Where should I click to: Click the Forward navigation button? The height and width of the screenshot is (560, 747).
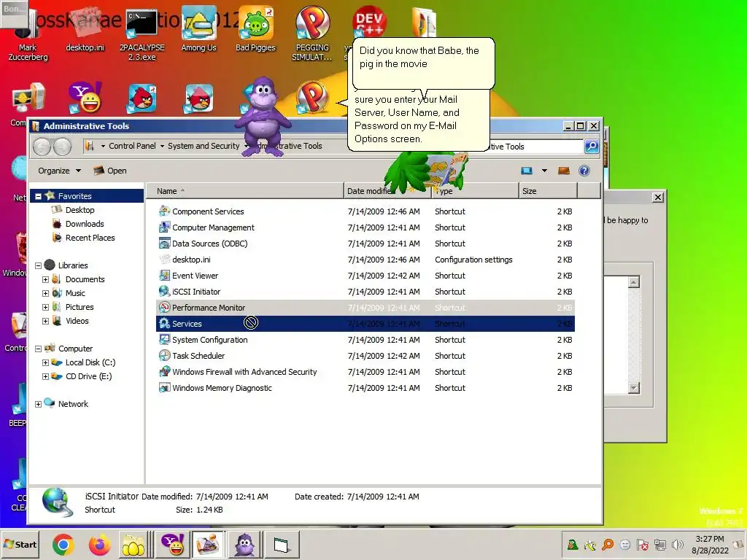click(x=63, y=147)
